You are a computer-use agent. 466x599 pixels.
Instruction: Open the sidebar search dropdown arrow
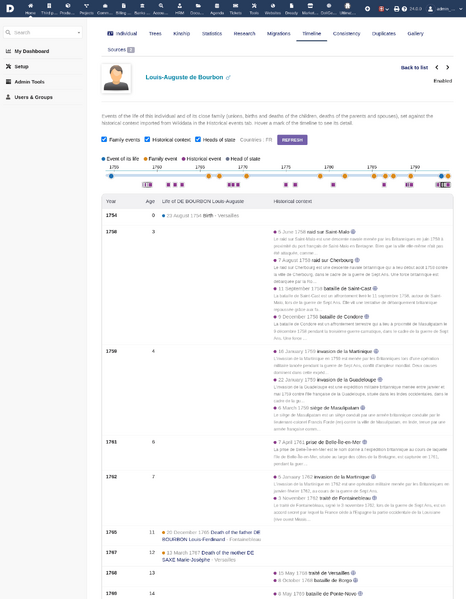[x=79, y=32]
